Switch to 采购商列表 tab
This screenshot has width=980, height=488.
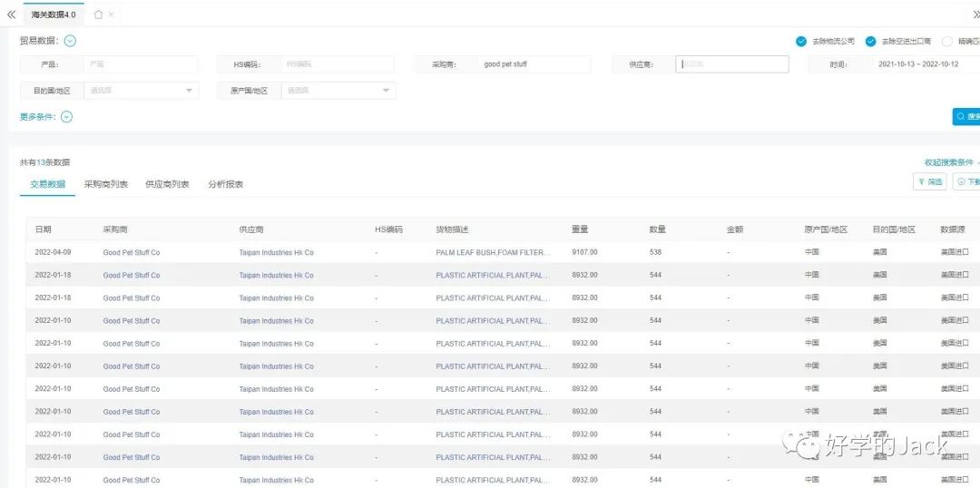point(106,184)
